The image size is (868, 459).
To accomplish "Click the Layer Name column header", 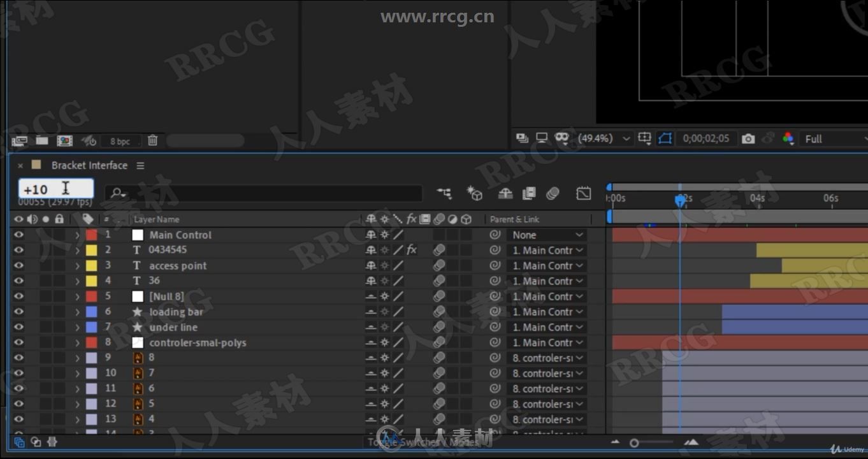I will 157,219.
